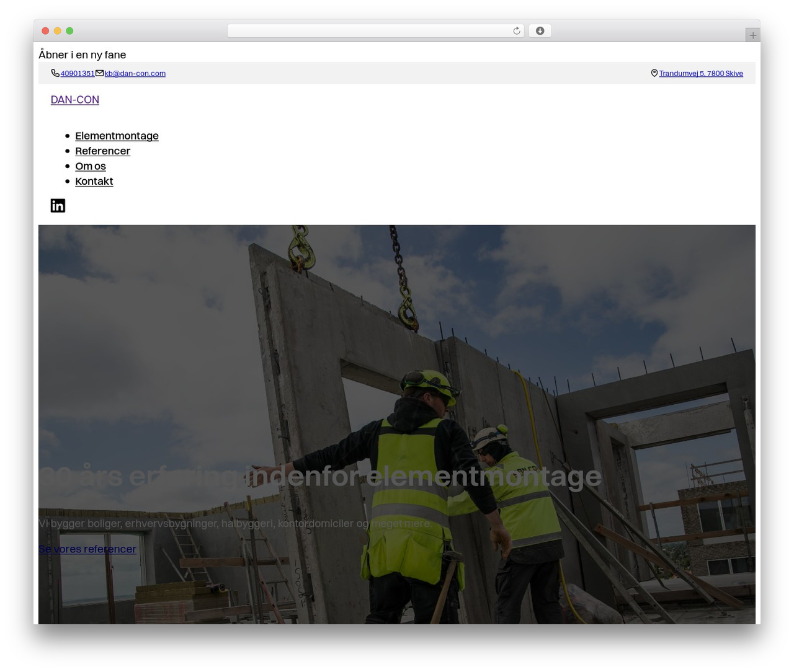
Task: Open a new tab with the plus button
Action: (752, 35)
